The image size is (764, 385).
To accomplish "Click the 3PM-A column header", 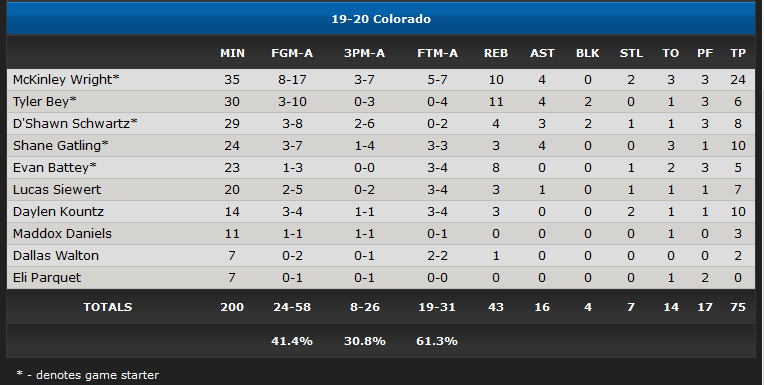I will click(x=364, y=53).
